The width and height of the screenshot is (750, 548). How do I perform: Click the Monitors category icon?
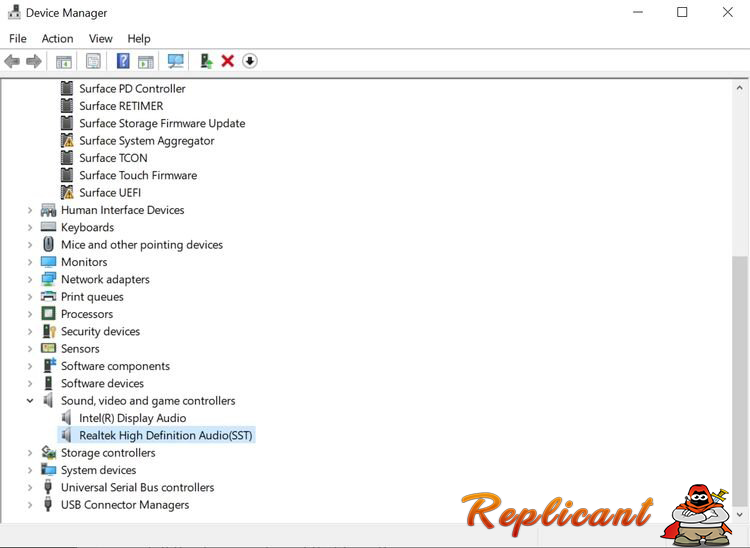[x=48, y=262]
